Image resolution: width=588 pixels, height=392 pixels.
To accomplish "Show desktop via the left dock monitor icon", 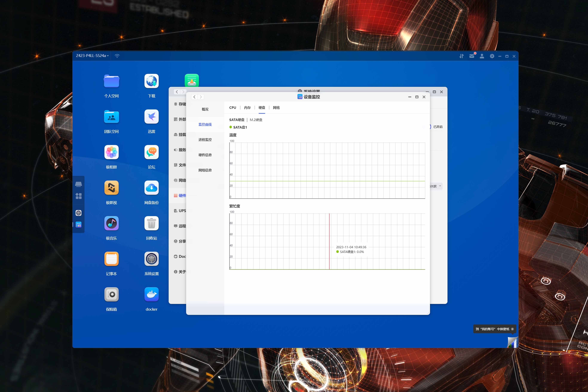I will 78,184.
